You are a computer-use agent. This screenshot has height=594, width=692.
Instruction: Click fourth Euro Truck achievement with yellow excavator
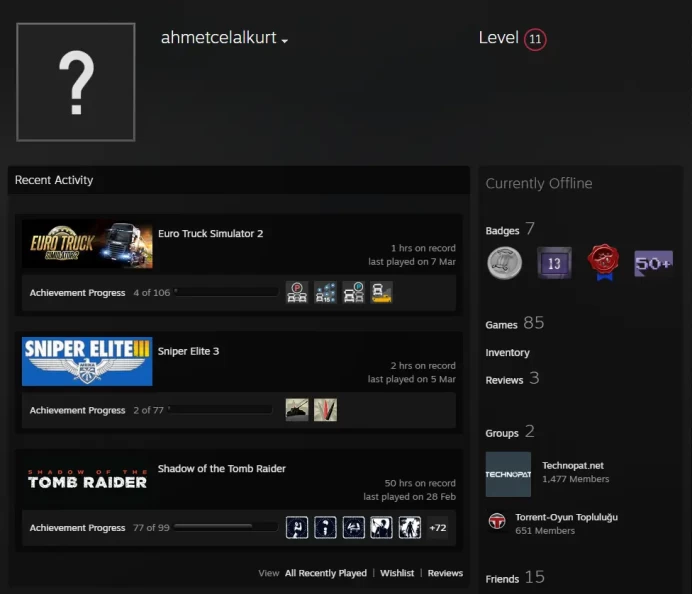pyautogui.click(x=382, y=293)
